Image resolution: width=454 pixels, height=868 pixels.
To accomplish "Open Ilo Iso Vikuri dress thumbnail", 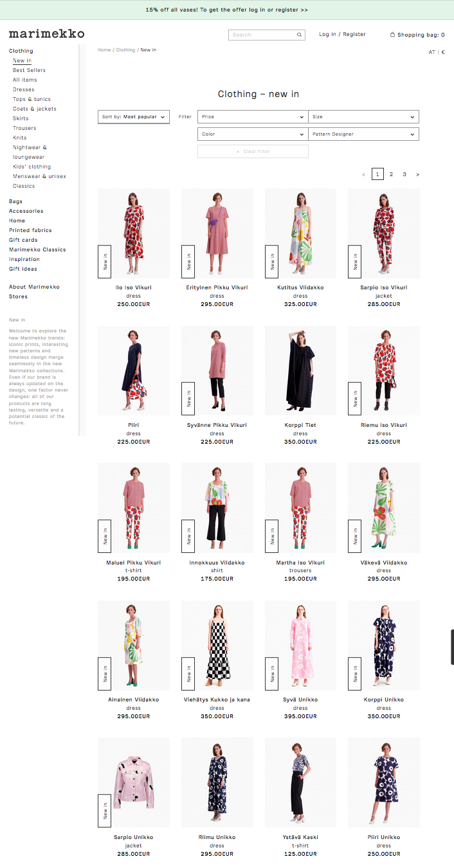I will click(134, 233).
